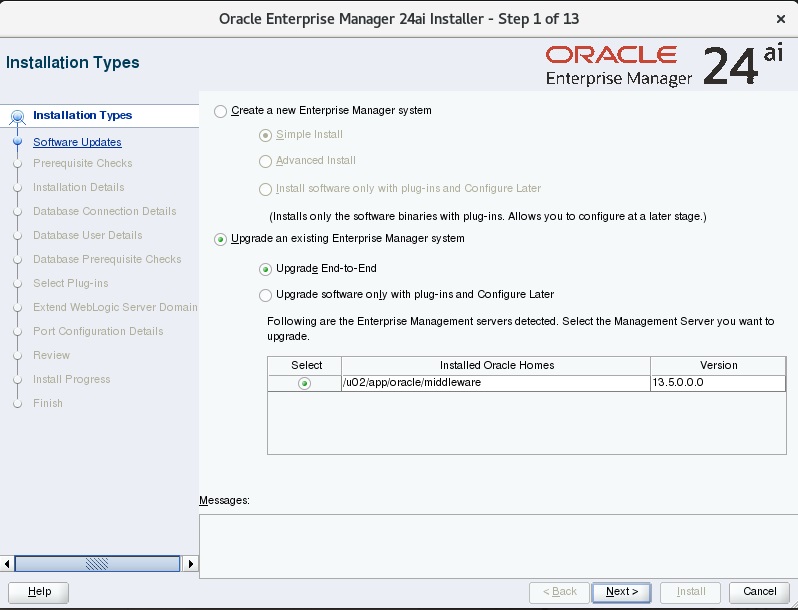Click the Back button

(559, 592)
